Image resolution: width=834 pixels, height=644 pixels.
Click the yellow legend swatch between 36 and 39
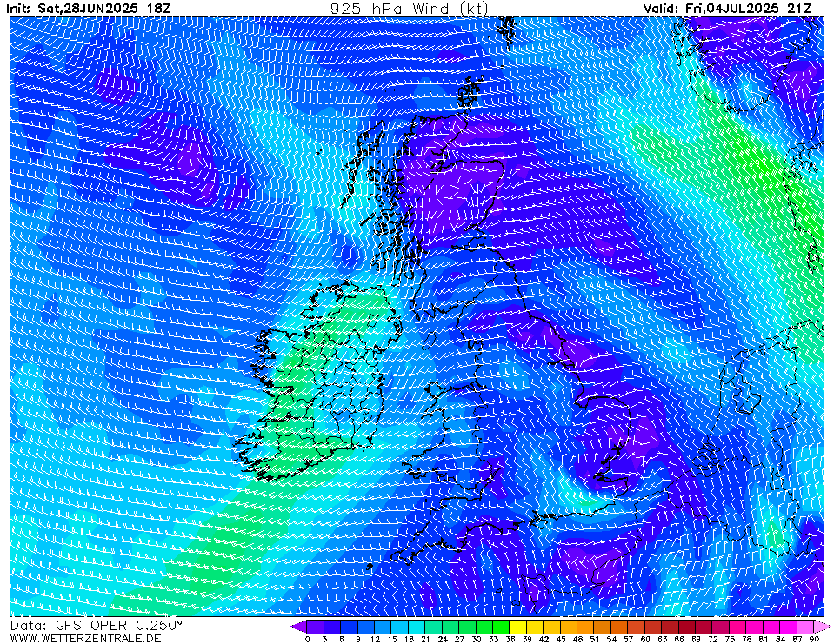(x=518, y=627)
